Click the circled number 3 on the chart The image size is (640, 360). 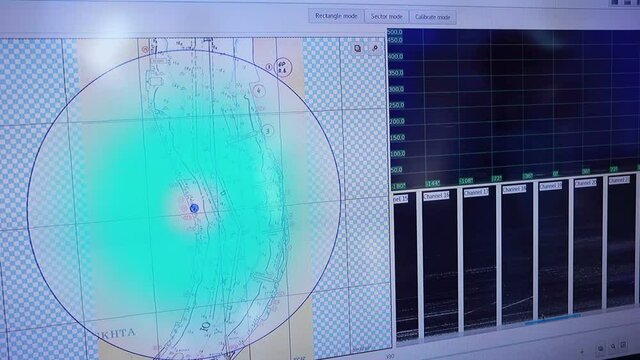[x=268, y=131]
